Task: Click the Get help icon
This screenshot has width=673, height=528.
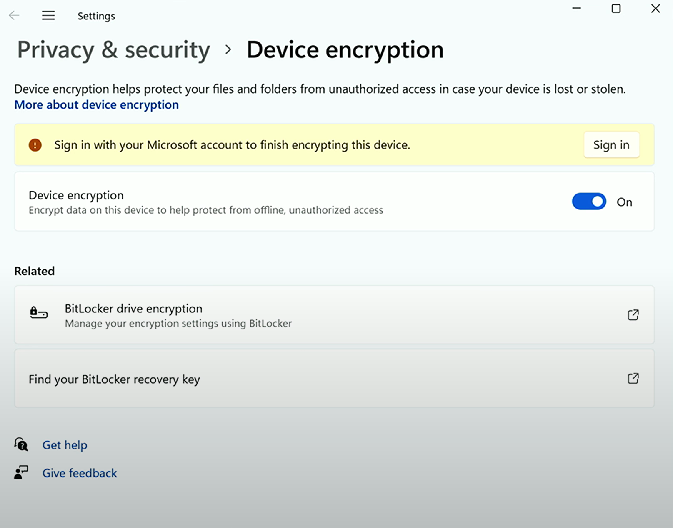Action: tap(21, 444)
